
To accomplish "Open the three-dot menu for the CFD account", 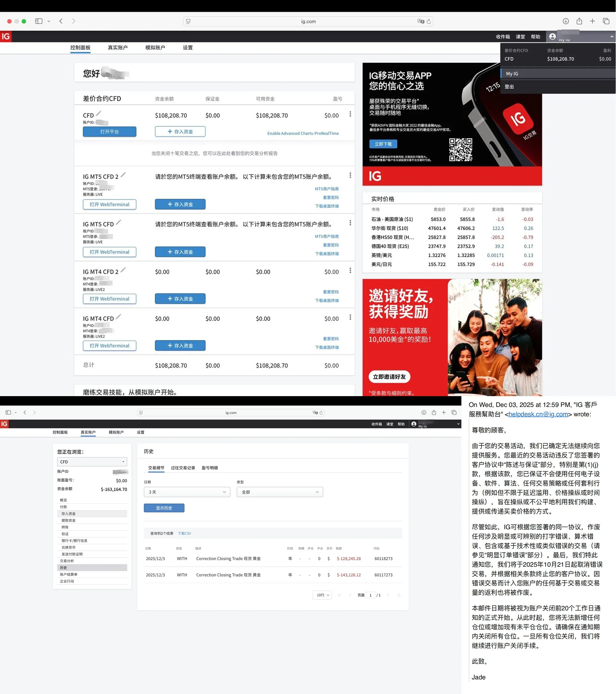I will [x=350, y=114].
